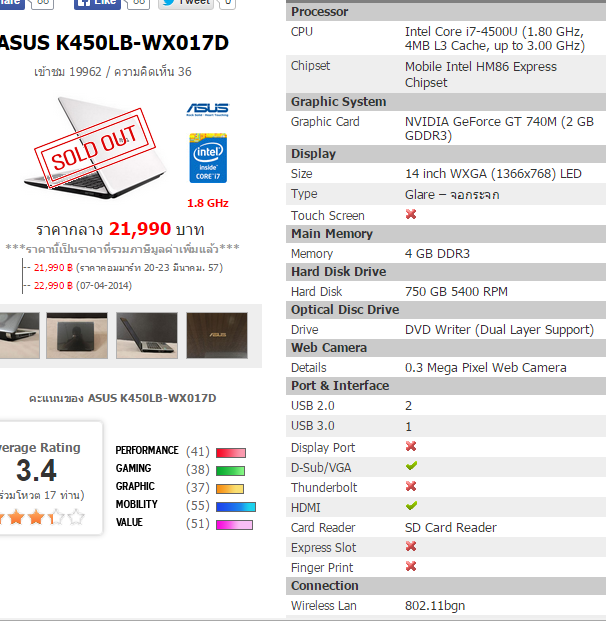Click the 21,990 B Commart price line
The width and height of the screenshot is (606, 621).
click(128, 268)
